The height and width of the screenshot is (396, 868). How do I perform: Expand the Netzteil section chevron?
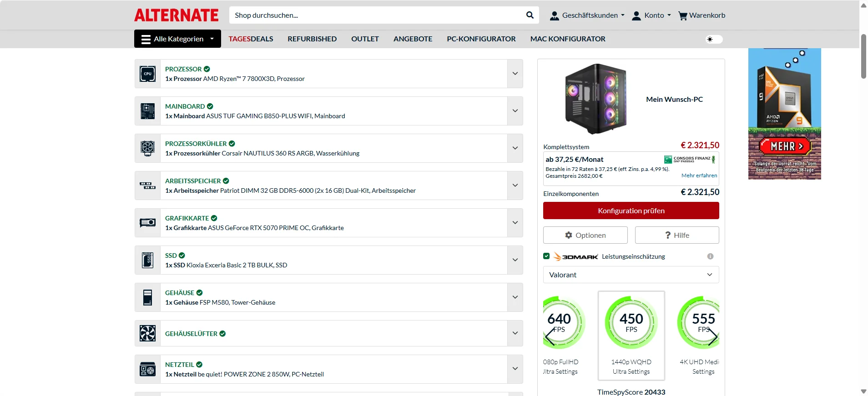[x=515, y=369]
